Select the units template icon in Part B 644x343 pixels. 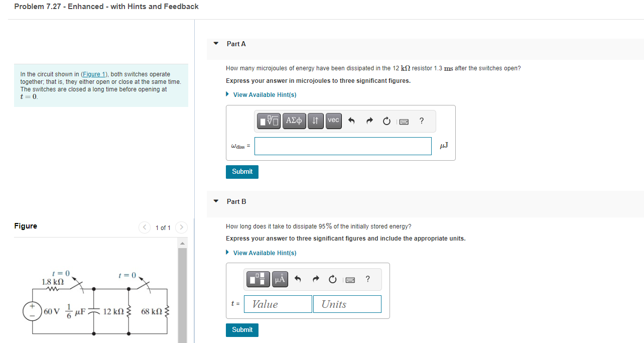(257, 279)
